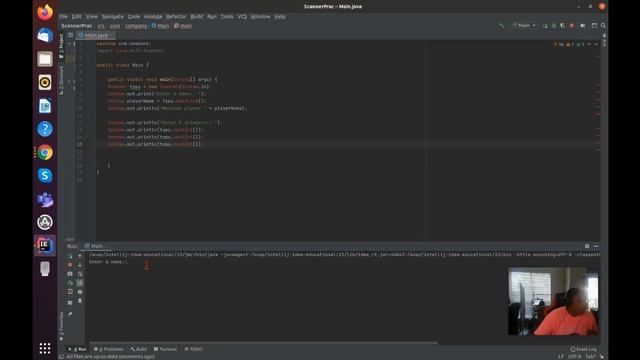
Task: Open the Window menu
Action: click(x=260, y=16)
